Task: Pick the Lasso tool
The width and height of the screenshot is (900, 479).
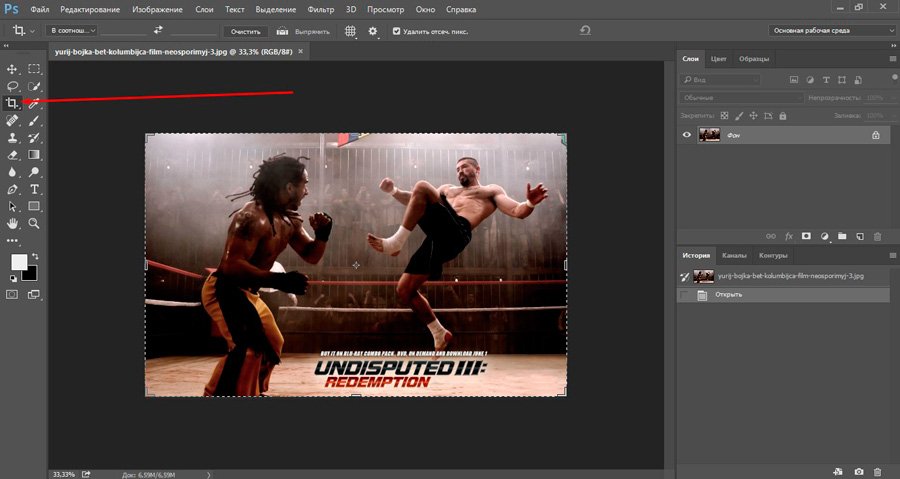Action: (12, 86)
